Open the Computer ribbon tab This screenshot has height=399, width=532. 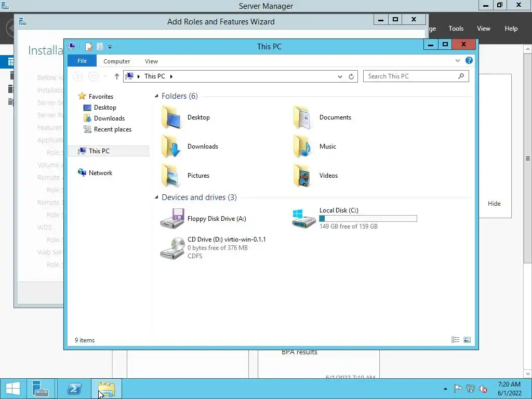[x=117, y=61]
